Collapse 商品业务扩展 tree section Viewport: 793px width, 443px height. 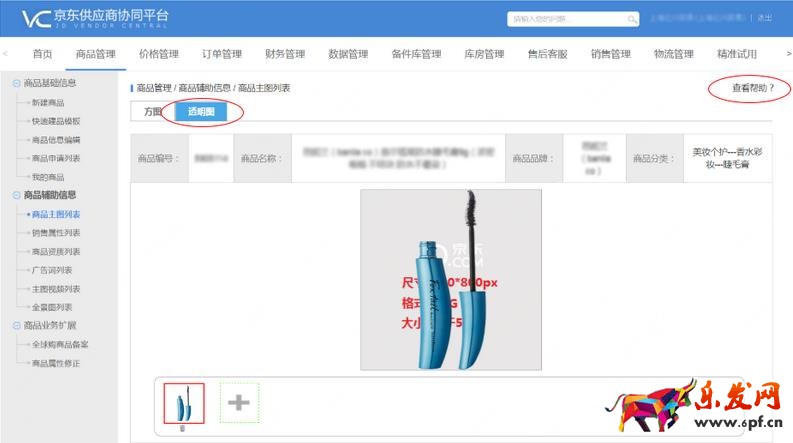(16, 326)
